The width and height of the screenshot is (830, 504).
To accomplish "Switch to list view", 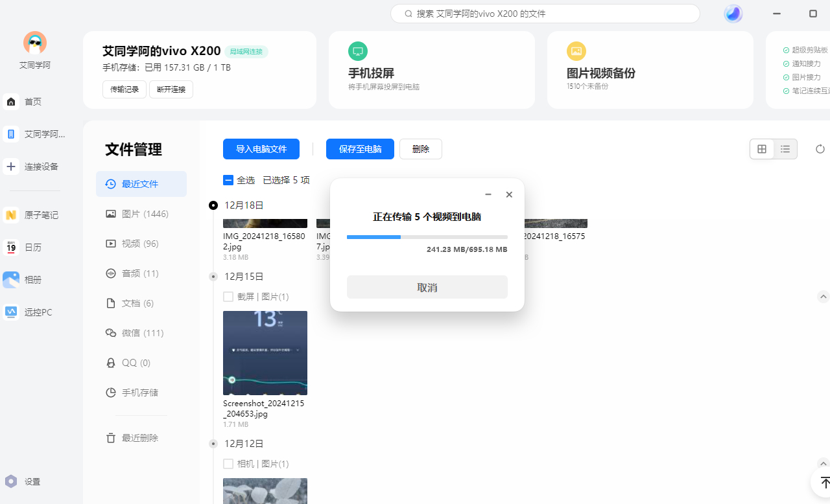I will (x=785, y=149).
